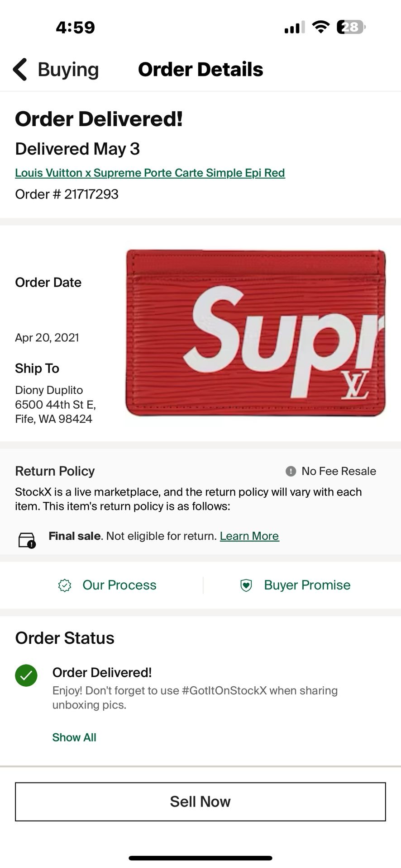The width and height of the screenshot is (401, 868).
Task: Tap the Wi-Fi icon in status bar
Action: coord(320,27)
